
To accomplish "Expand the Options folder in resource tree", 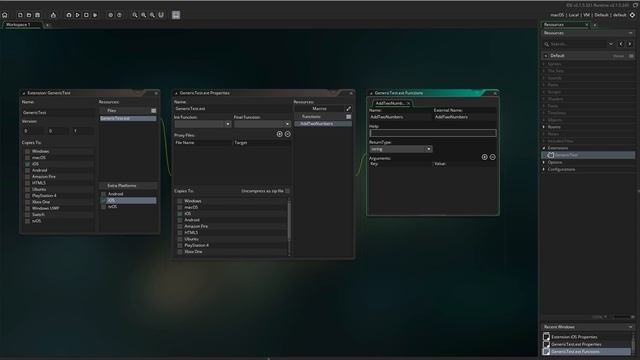I will click(x=544, y=162).
